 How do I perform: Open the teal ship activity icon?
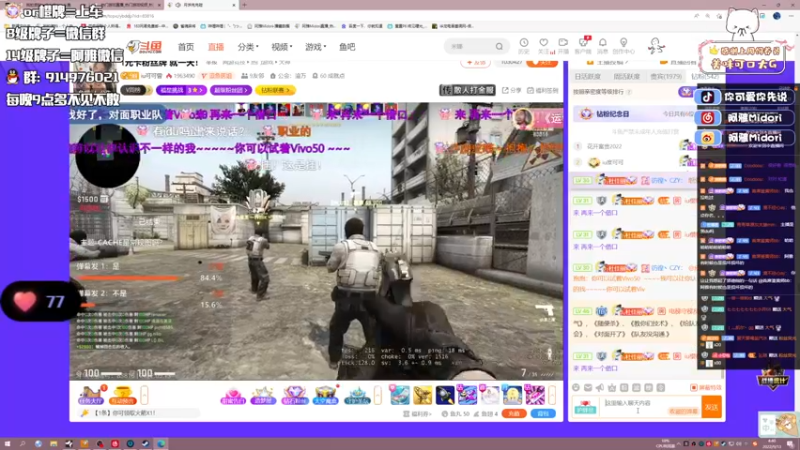(357, 395)
